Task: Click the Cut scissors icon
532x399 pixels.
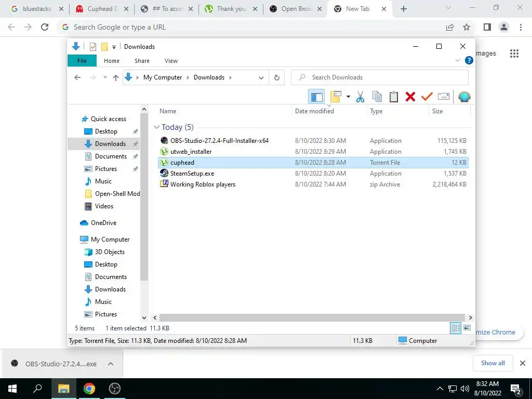Action: click(x=361, y=97)
